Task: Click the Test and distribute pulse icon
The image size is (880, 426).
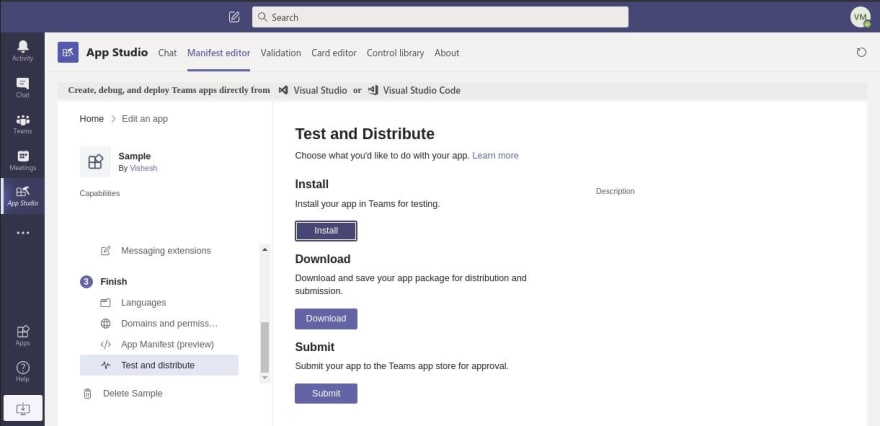Action: click(x=106, y=365)
